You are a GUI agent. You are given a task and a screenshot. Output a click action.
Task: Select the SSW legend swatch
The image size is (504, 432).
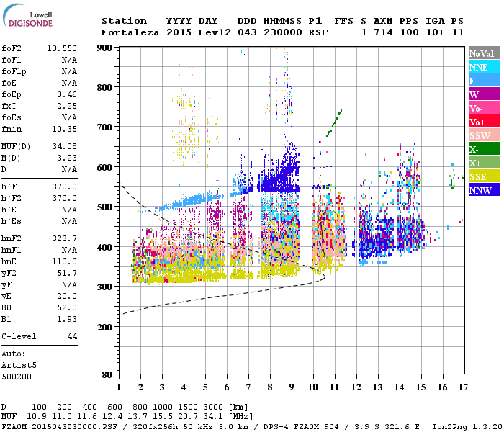tap(483, 135)
